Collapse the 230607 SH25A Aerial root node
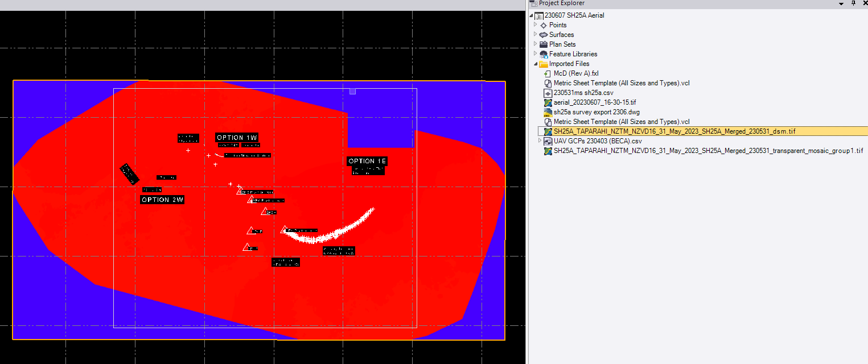The image size is (868, 364). (x=532, y=15)
